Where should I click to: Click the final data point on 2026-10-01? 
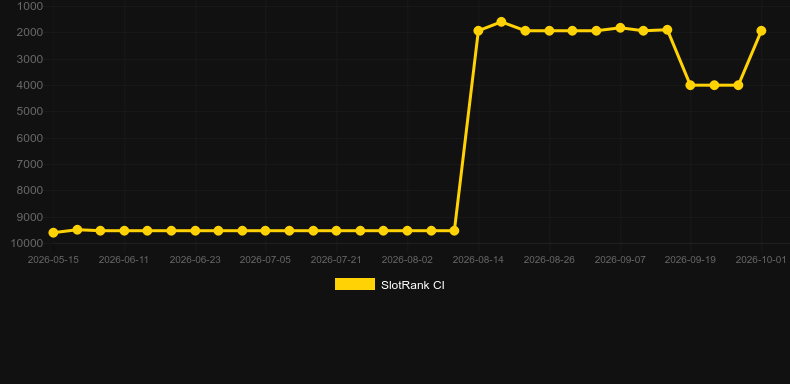(x=761, y=31)
